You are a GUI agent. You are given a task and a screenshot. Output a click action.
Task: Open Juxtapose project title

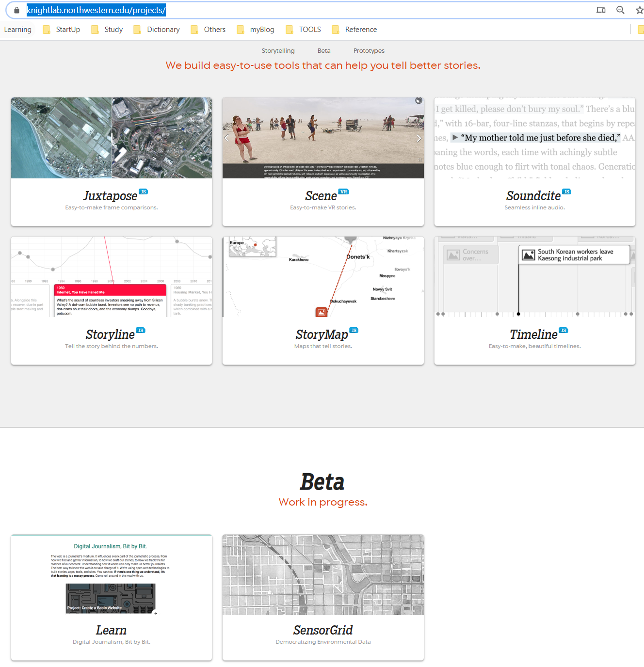(110, 196)
